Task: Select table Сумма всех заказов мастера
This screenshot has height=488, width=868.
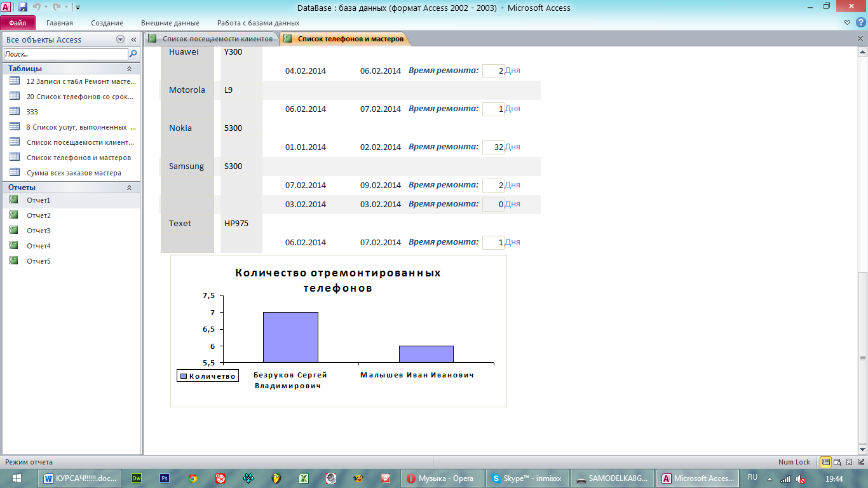Action: 71,173
